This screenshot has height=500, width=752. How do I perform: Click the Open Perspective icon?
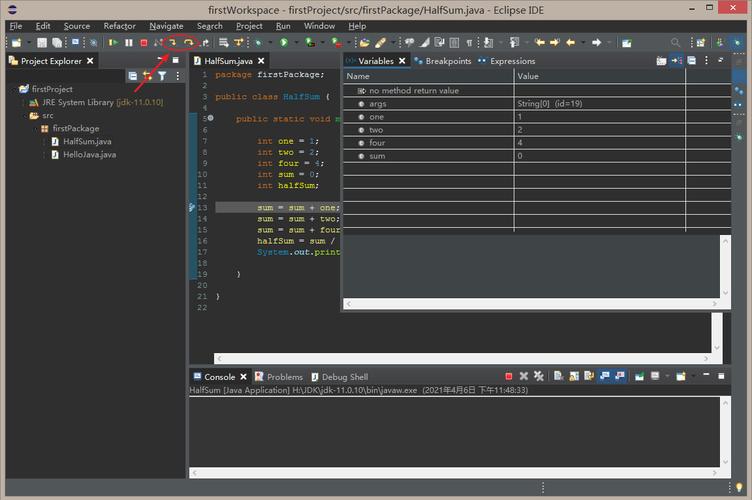(701, 43)
